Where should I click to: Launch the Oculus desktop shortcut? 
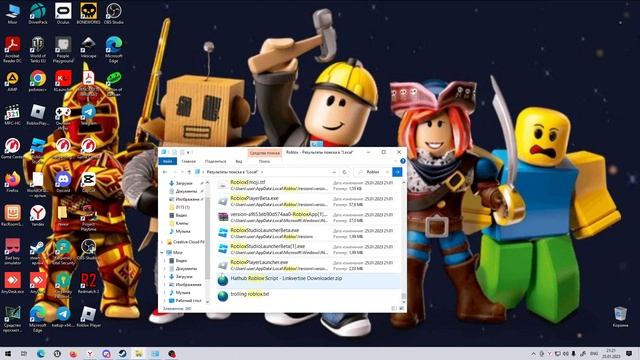63,13
